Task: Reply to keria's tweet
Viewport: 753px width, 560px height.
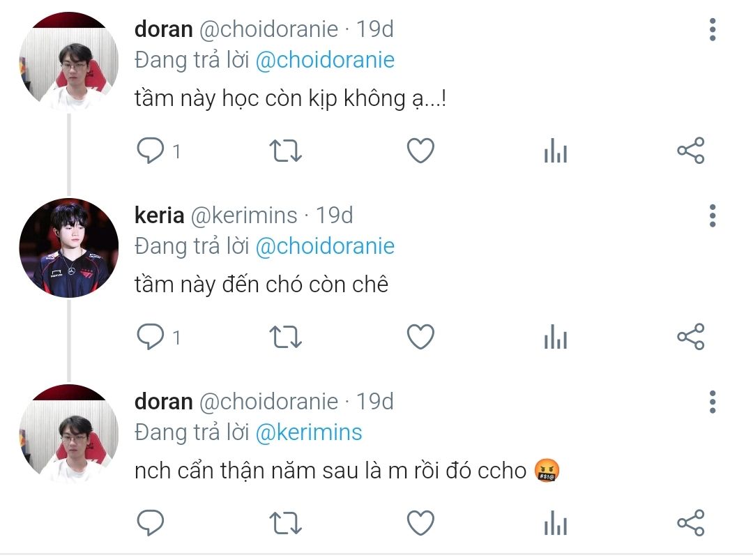Action: pos(150,338)
